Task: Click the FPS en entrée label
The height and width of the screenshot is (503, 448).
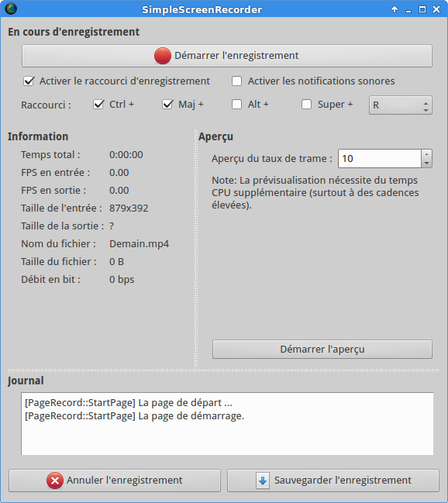Action: 55,173
